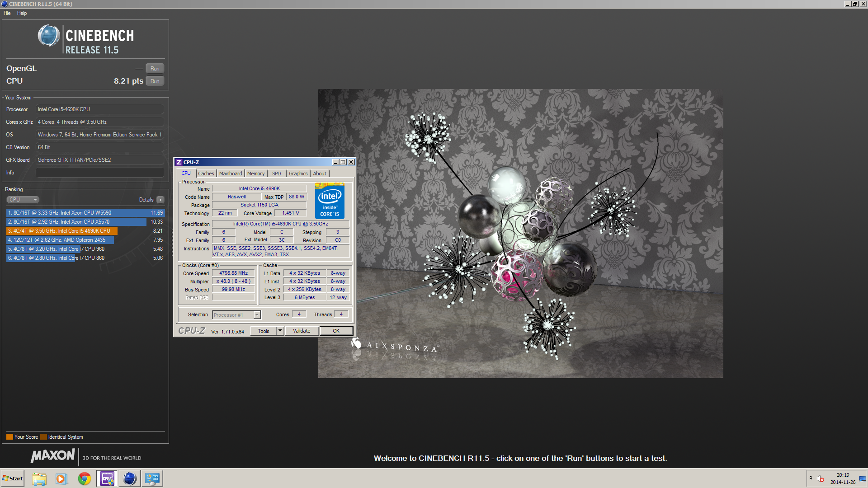The image size is (868, 488).
Task: Select the Core i7 CPU 860 ranking row
Action: [x=85, y=258]
